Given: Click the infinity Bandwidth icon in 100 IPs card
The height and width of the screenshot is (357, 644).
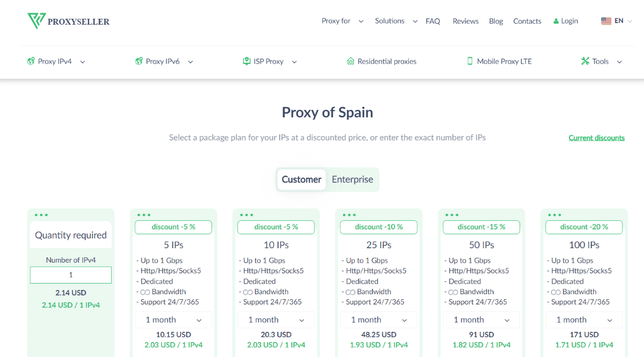Looking at the screenshot, I should pyautogui.click(x=556, y=292).
